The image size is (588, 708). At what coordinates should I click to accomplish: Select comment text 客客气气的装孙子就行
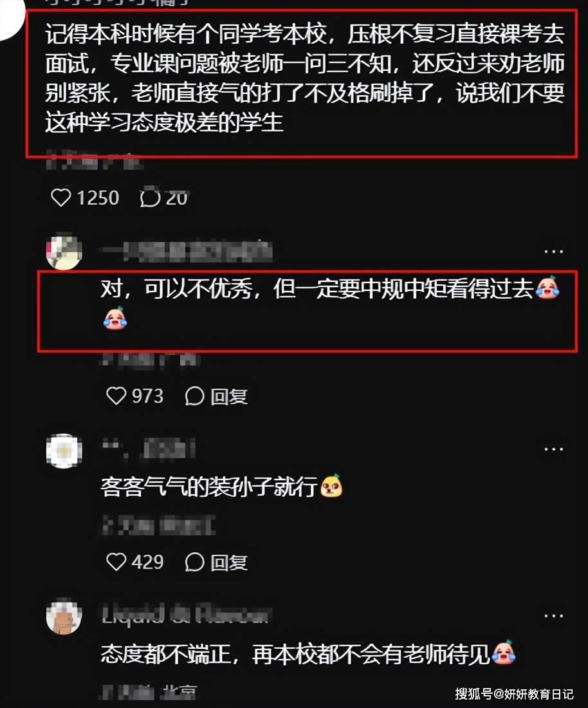pos(209,487)
